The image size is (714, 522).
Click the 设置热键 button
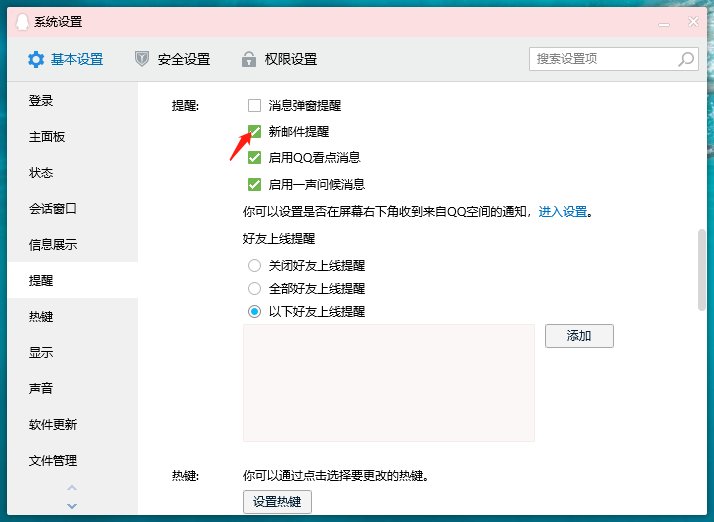coord(277,502)
